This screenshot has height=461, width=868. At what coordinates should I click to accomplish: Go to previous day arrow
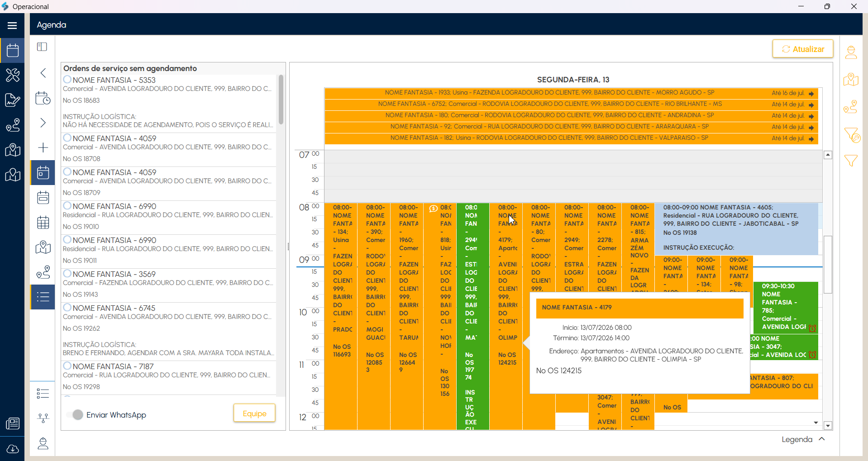[43, 73]
